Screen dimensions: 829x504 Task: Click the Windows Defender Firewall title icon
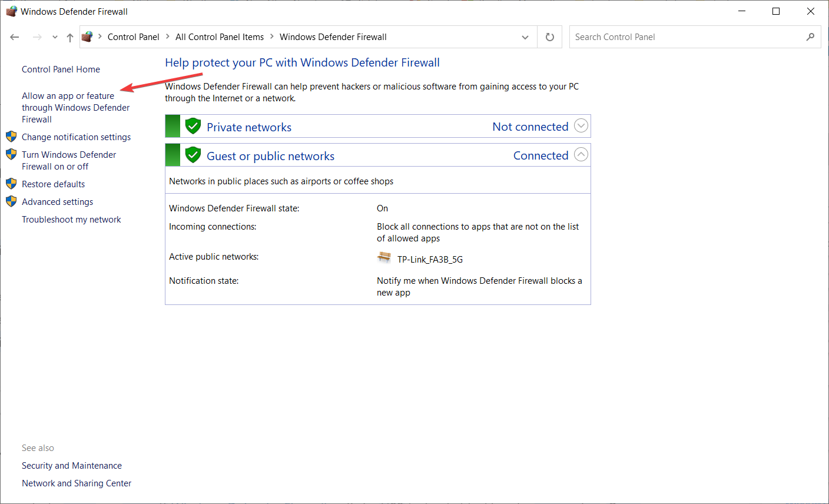[x=11, y=11]
